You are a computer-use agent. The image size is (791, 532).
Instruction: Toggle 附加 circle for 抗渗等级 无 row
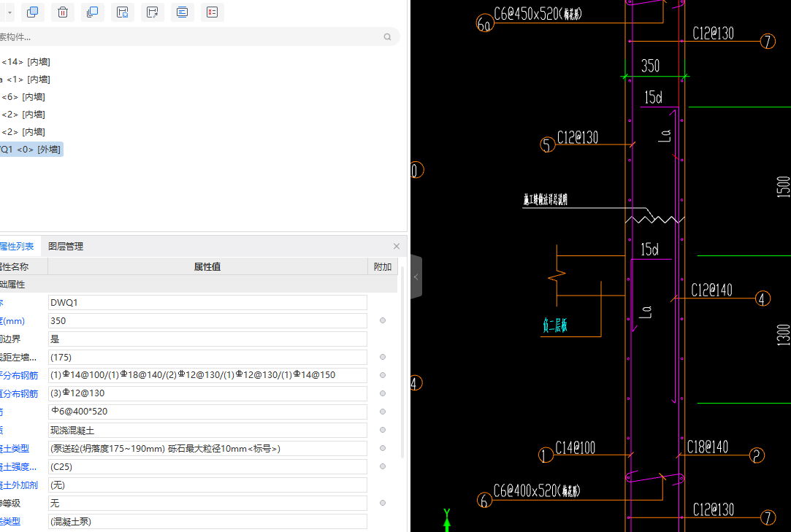[x=383, y=503]
